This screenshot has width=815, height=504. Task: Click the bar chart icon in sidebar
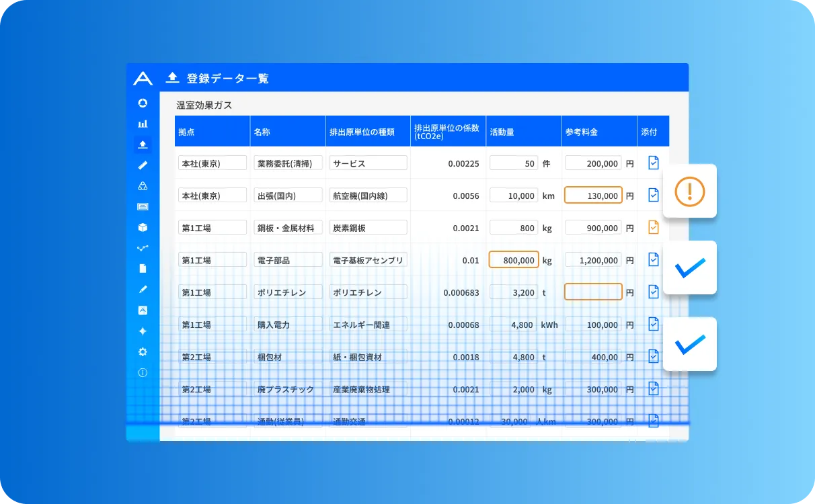[143, 124]
